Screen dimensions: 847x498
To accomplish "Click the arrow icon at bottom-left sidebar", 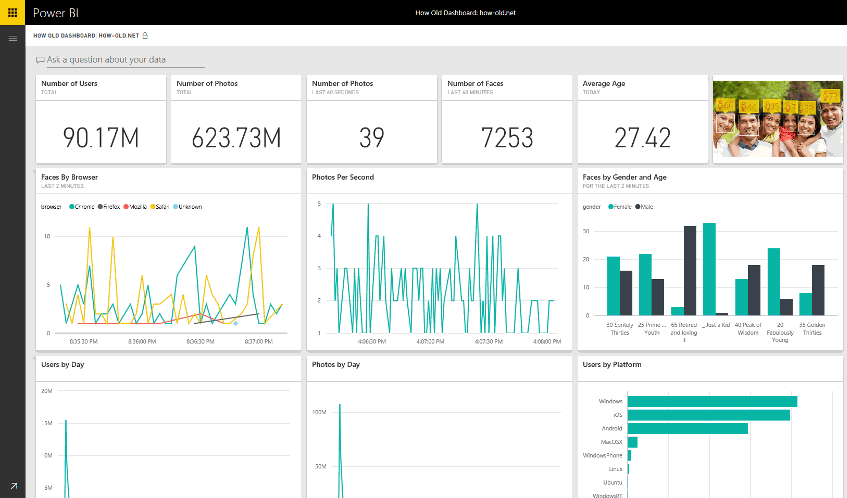I will [x=13, y=485].
